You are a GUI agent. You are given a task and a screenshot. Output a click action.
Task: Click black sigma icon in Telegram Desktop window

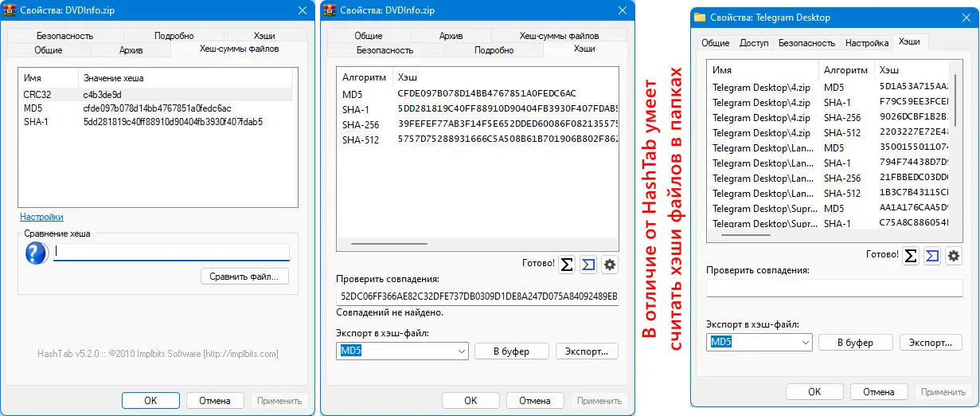[x=912, y=256]
